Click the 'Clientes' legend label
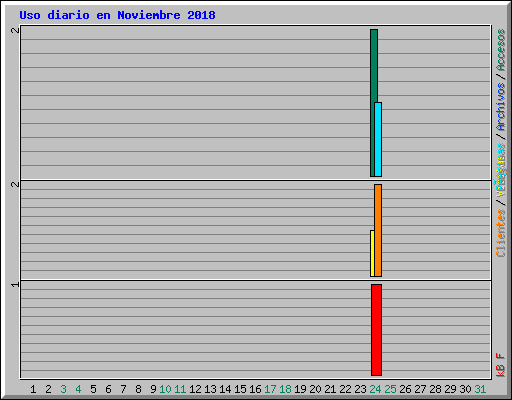 (501, 233)
